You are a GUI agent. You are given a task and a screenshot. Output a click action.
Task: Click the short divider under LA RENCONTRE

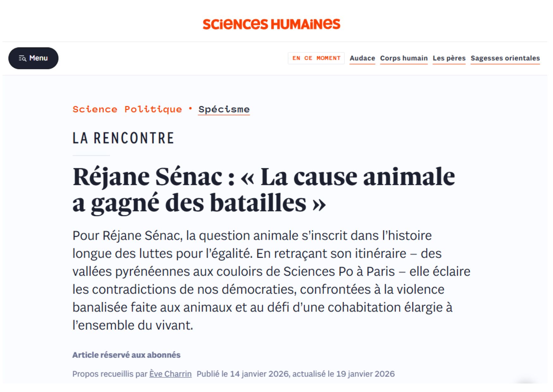[x=91, y=156]
